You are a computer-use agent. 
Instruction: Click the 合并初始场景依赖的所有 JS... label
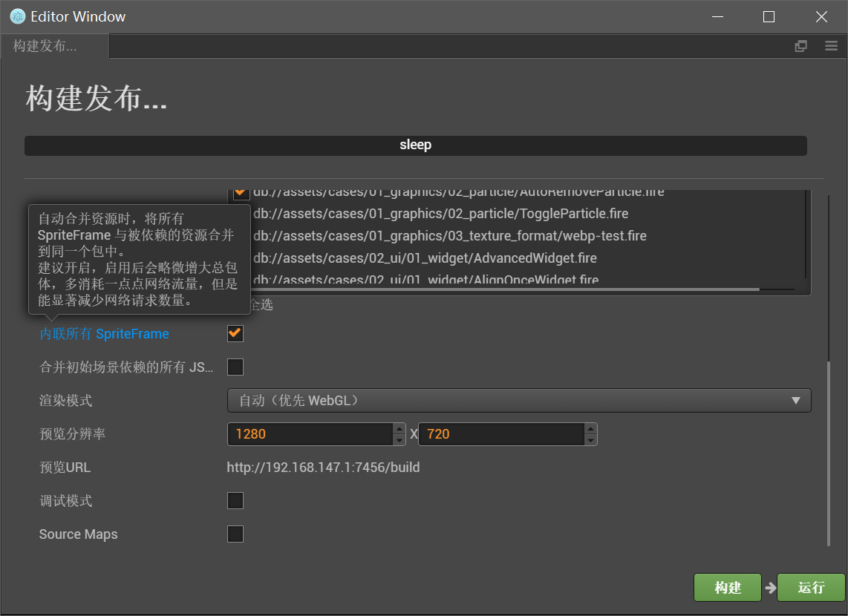[126, 367]
